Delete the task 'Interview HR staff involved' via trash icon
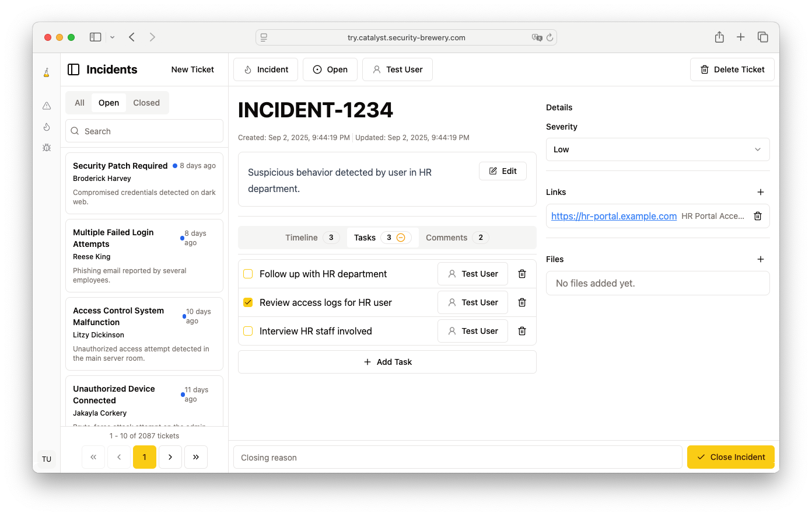Screen dimensions: 812x516 521,331
